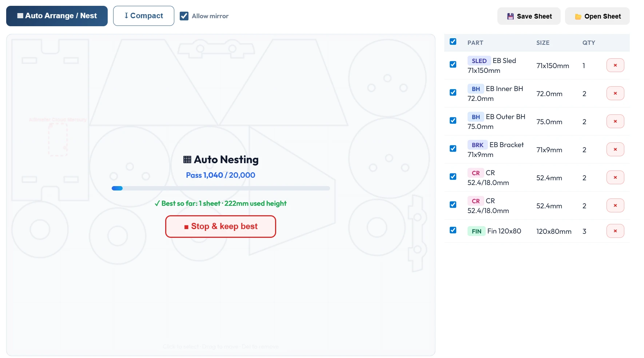Uncheck the Fin 120x80 part

(x=453, y=230)
